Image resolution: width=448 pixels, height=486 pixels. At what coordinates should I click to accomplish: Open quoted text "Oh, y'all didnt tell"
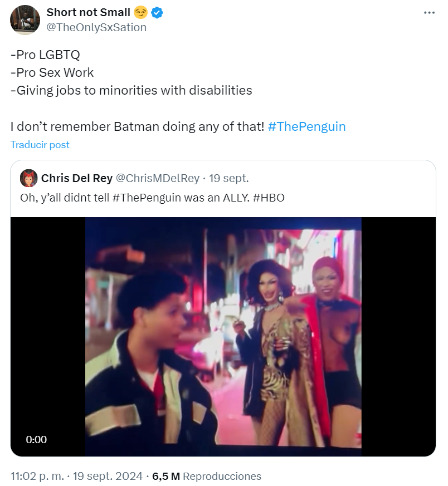tap(67, 198)
